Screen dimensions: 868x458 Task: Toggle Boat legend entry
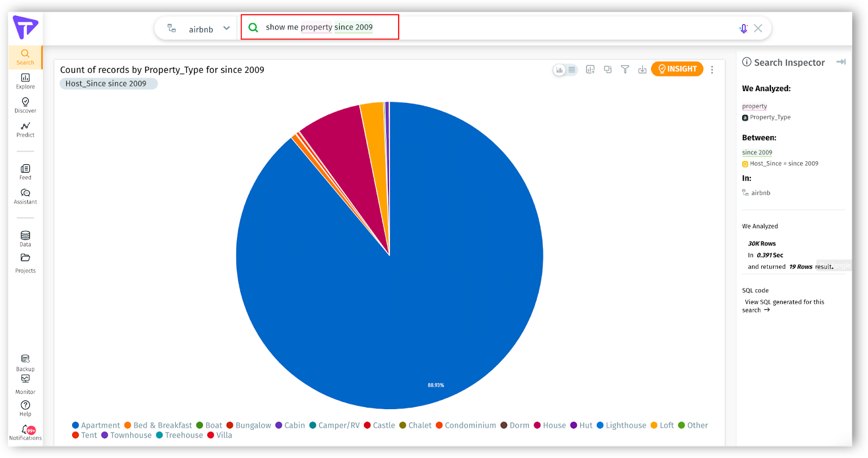[209, 425]
